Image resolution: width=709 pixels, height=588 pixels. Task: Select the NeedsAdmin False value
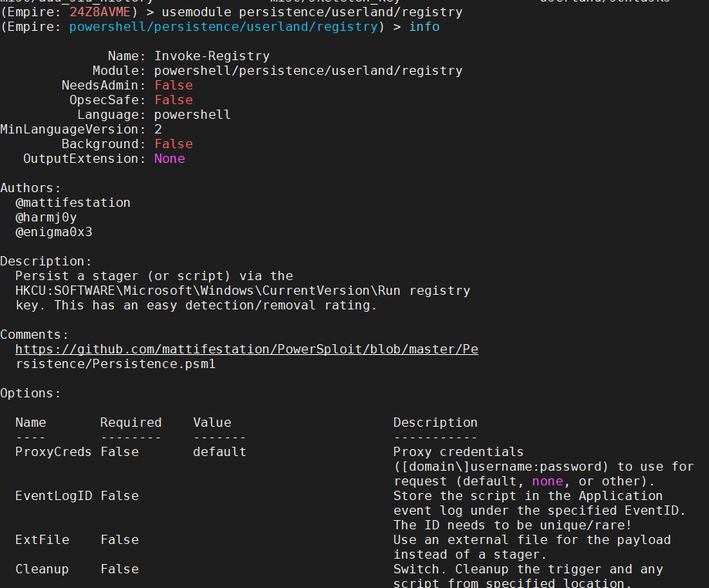pyautogui.click(x=173, y=85)
